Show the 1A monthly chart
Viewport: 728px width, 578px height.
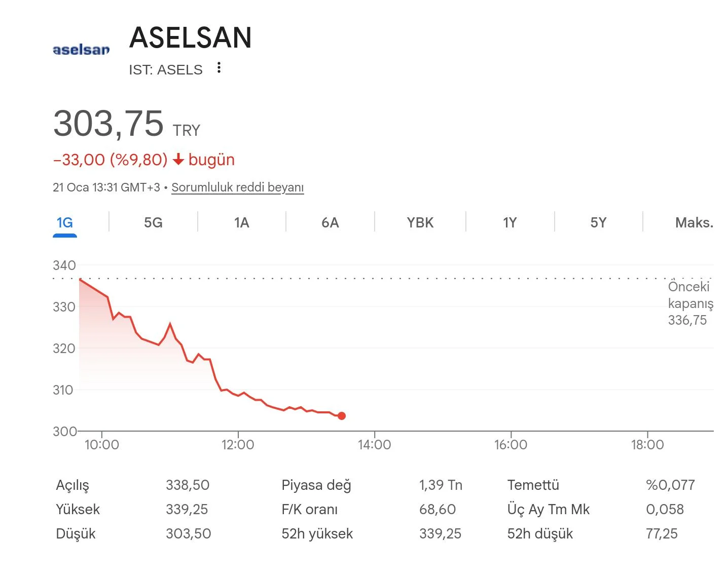point(242,223)
